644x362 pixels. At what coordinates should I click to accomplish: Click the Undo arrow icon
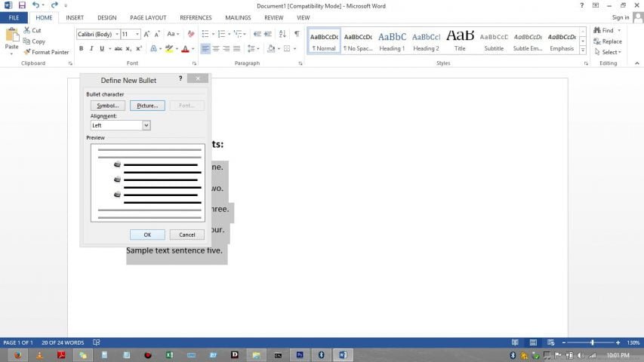point(35,5)
